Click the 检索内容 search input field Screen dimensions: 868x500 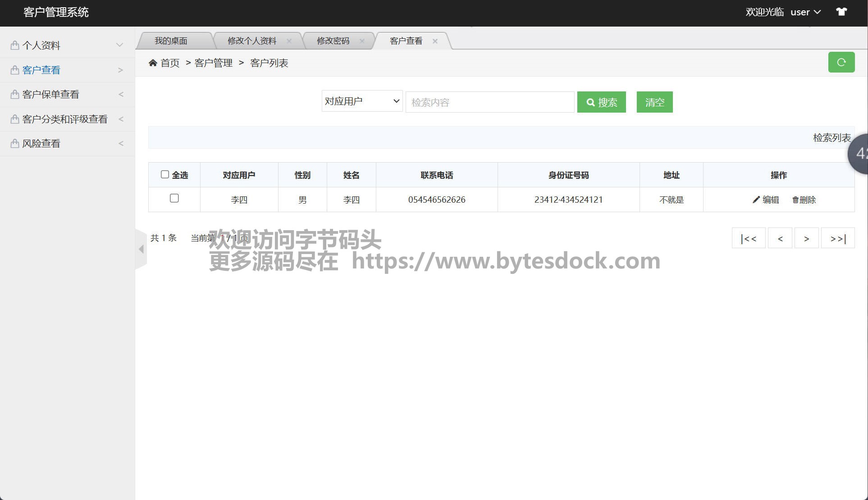tap(489, 102)
